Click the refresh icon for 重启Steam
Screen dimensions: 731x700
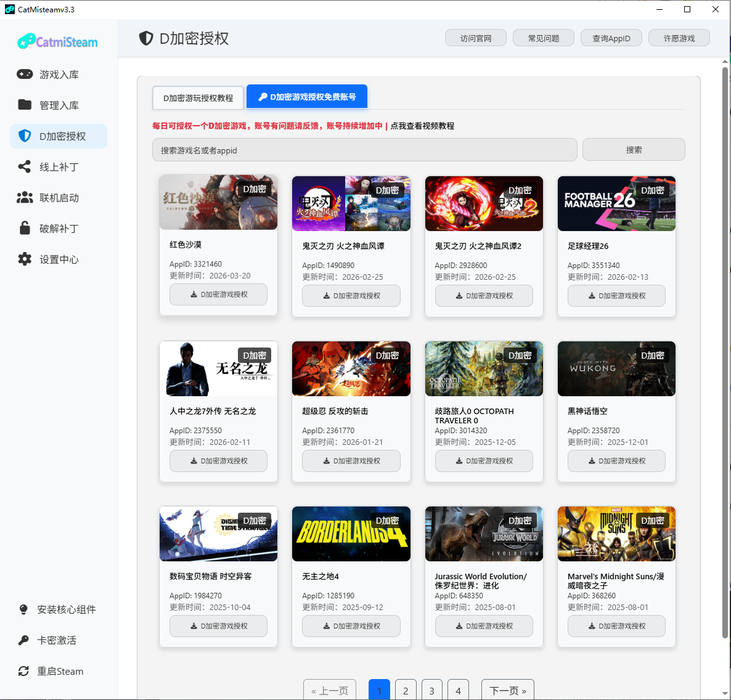pyautogui.click(x=23, y=671)
